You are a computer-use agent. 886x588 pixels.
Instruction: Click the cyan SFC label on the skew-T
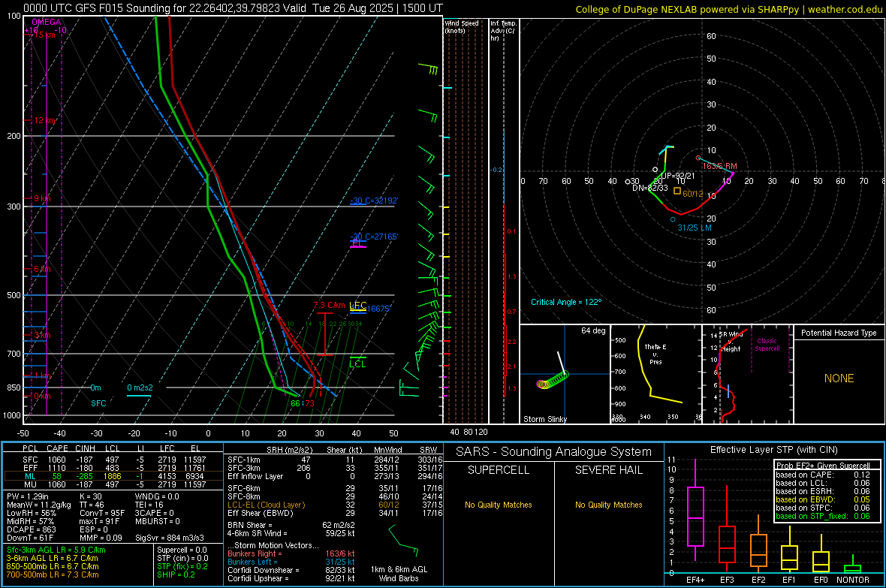click(98, 403)
